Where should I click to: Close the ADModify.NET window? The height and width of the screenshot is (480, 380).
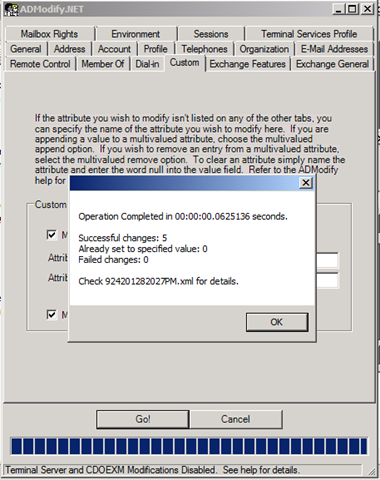pyautogui.click(x=367, y=9)
